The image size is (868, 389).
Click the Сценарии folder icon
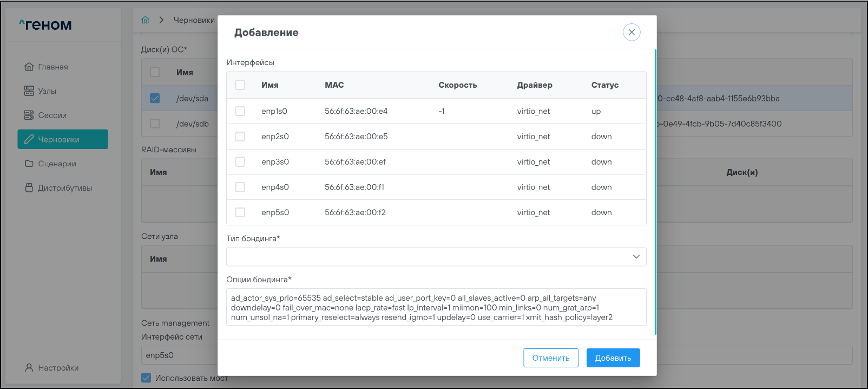click(x=29, y=164)
